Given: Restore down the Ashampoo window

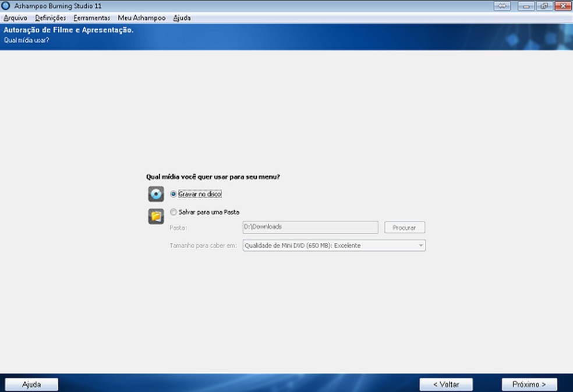Looking at the screenshot, I should pos(544,6).
